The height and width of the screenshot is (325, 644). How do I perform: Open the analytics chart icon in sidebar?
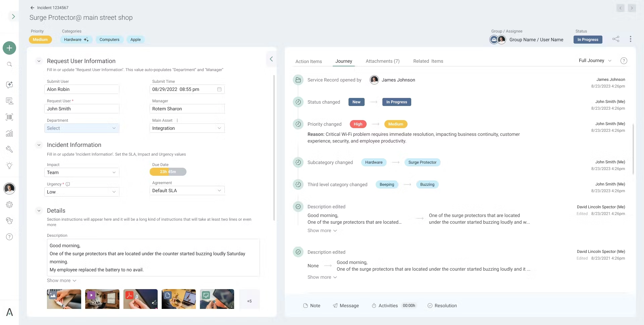pyautogui.click(x=9, y=133)
